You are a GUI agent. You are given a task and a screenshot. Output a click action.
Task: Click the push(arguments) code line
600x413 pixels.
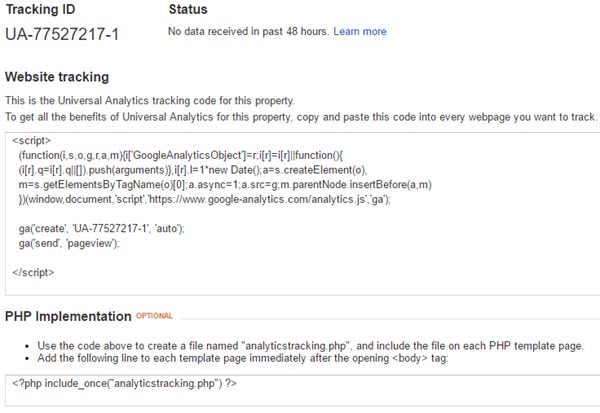[193, 170]
